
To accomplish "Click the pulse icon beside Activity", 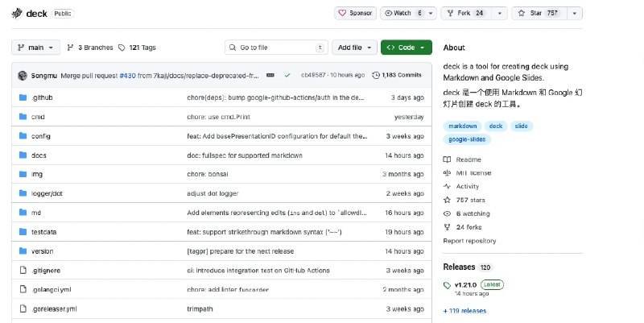I will click(x=447, y=186).
